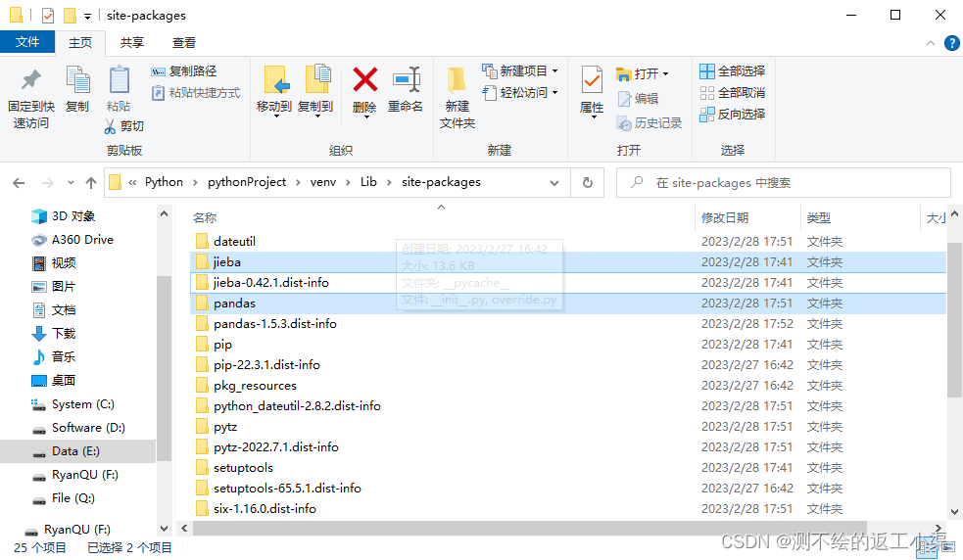Viewport: 963px width, 560px height.
Task: Click the Rename (重命名) icon
Action: pyautogui.click(x=406, y=80)
